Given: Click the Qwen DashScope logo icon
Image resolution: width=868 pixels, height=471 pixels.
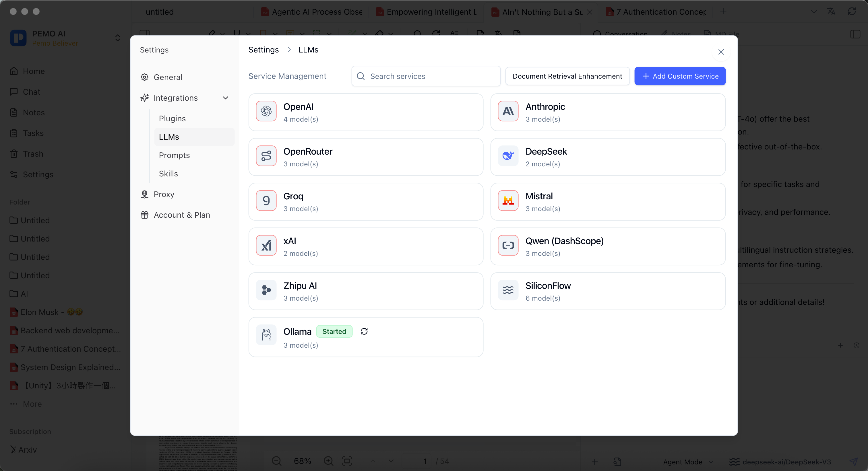Looking at the screenshot, I should click(x=508, y=246).
